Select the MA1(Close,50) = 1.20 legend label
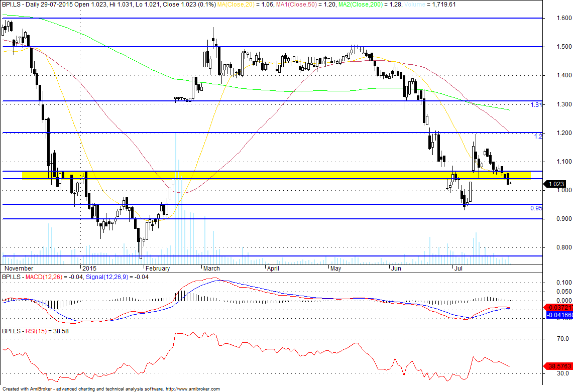 tap(306, 5)
